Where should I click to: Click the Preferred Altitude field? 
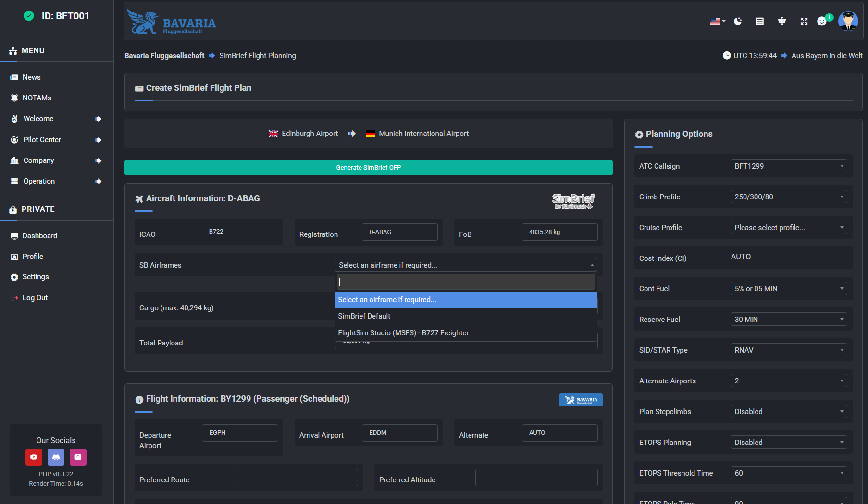[536, 478]
